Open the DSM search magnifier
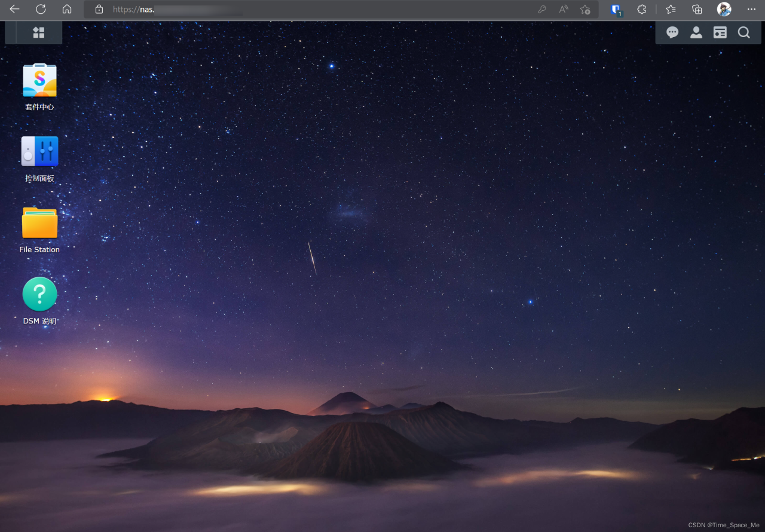Image resolution: width=765 pixels, height=532 pixels. pos(743,33)
